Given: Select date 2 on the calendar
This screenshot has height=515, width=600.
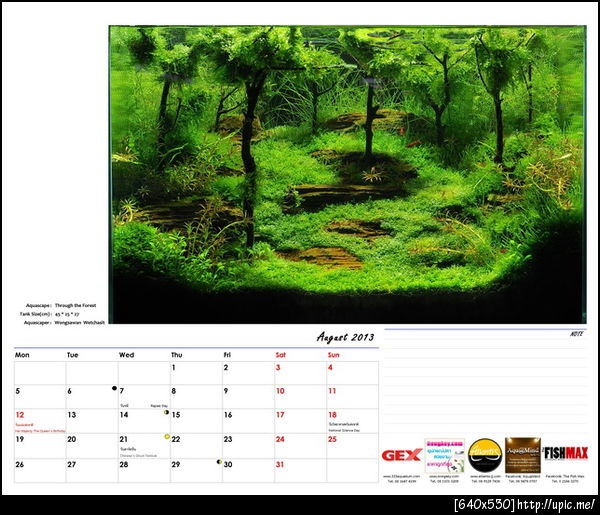Looking at the screenshot, I should coord(226,368).
